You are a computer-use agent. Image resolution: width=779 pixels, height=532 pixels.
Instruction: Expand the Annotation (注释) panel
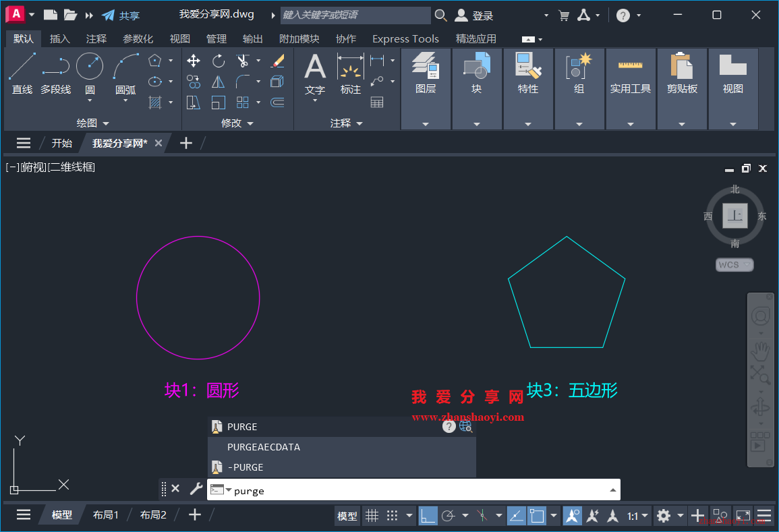click(x=346, y=123)
